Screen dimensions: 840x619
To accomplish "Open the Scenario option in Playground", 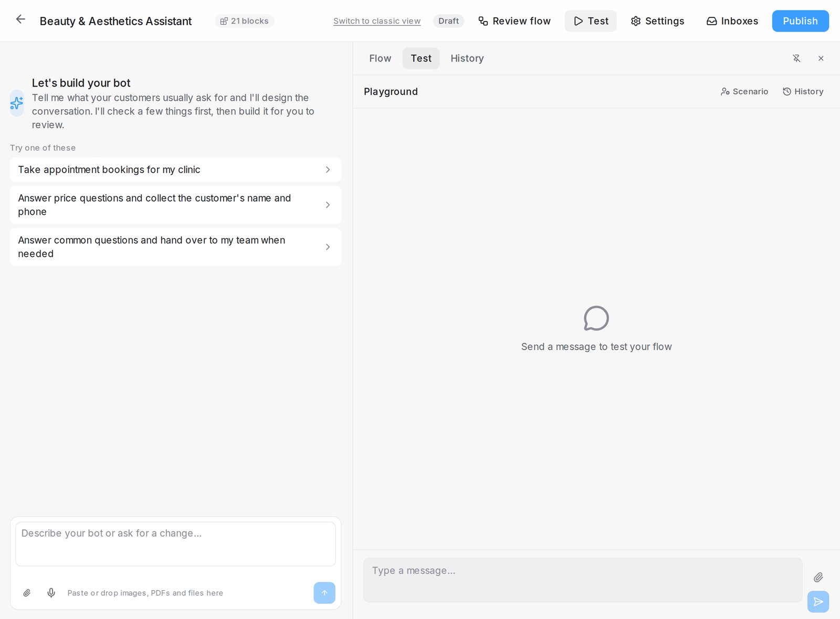I will pyautogui.click(x=744, y=91).
